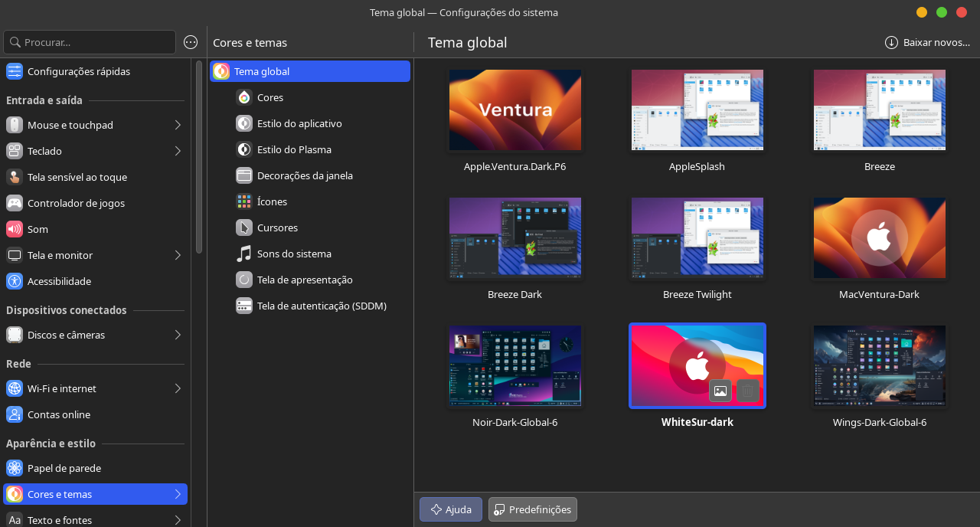The height and width of the screenshot is (527, 980).
Task: Focus the Procurar search field
Action: tap(90, 42)
